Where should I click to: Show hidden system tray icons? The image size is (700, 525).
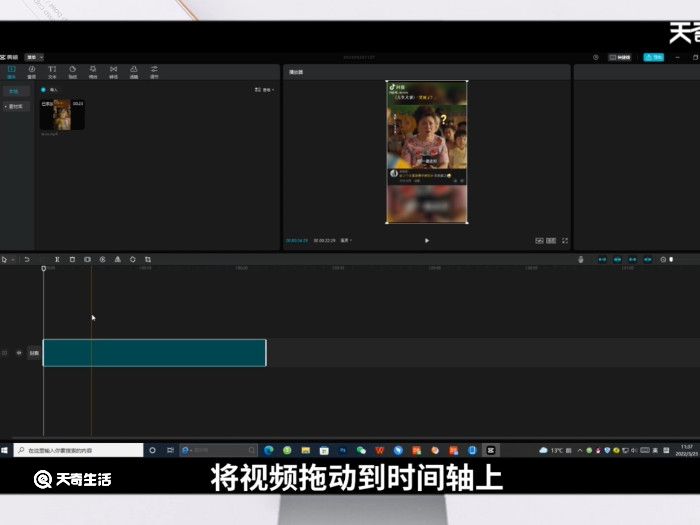point(579,450)
